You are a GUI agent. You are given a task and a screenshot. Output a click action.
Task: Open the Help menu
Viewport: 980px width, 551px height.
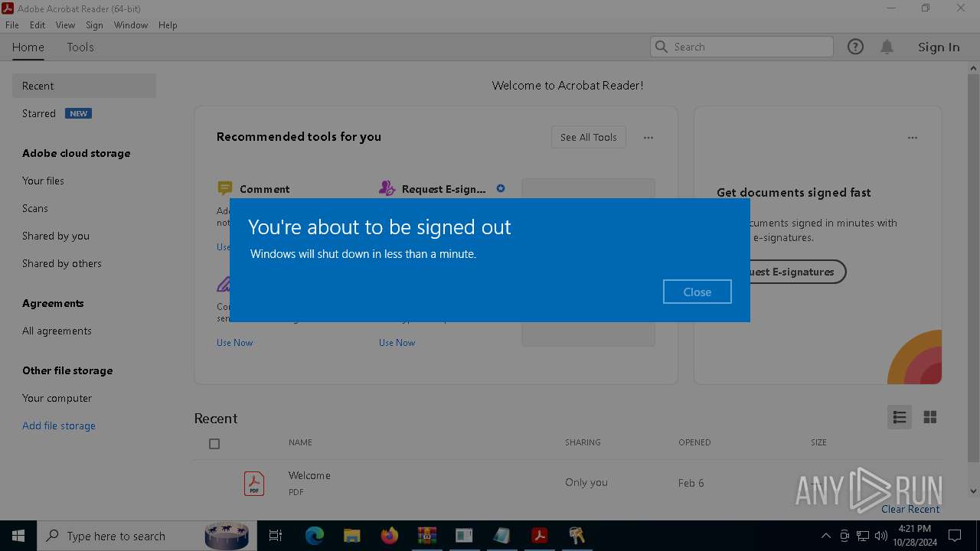(168, 25)
